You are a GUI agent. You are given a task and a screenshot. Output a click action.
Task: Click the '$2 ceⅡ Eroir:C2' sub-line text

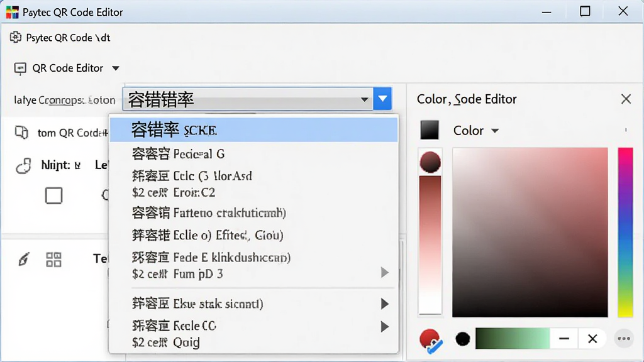click(174, 192)
